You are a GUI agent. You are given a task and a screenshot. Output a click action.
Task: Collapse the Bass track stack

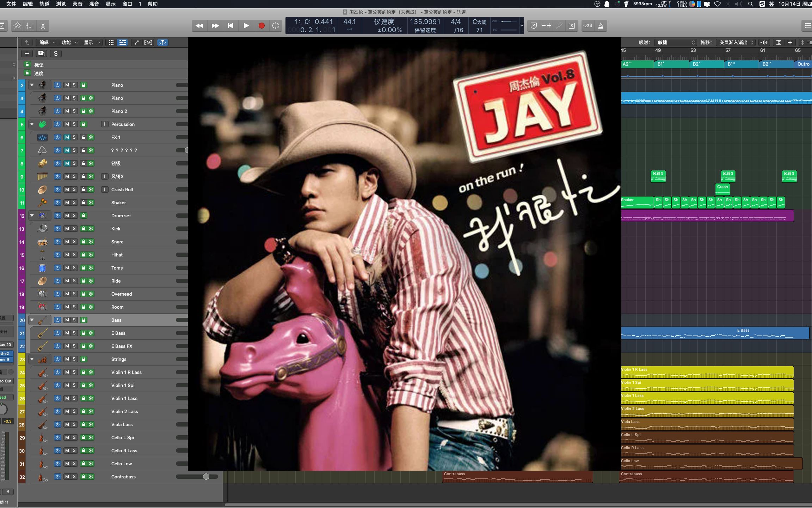[32, 320]
